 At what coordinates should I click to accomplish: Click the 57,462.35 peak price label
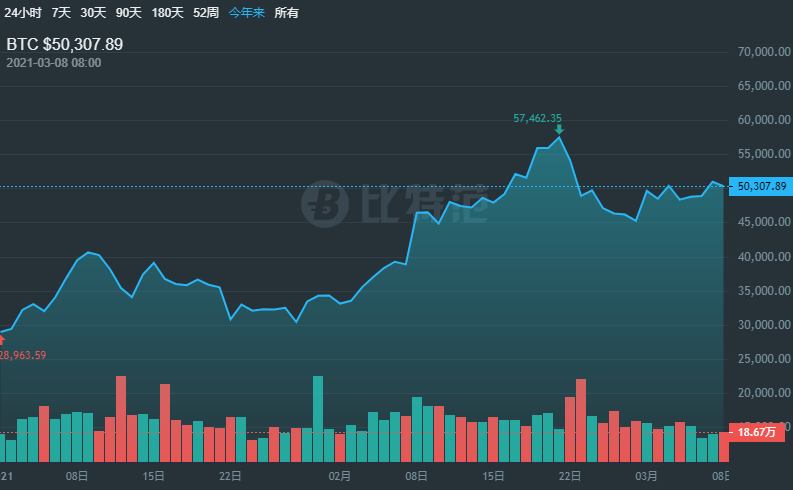point(537,118)
